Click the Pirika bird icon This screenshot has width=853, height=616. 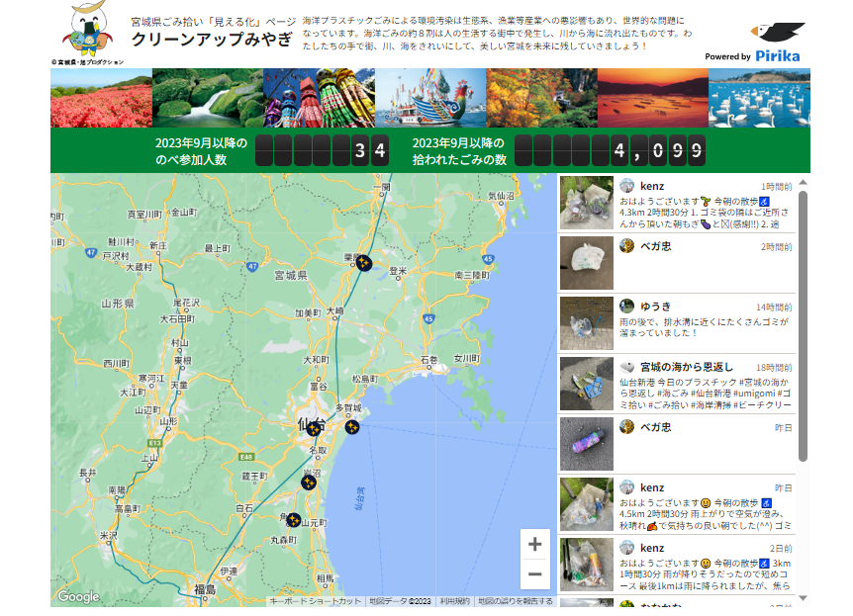click(x=778, y=32)
